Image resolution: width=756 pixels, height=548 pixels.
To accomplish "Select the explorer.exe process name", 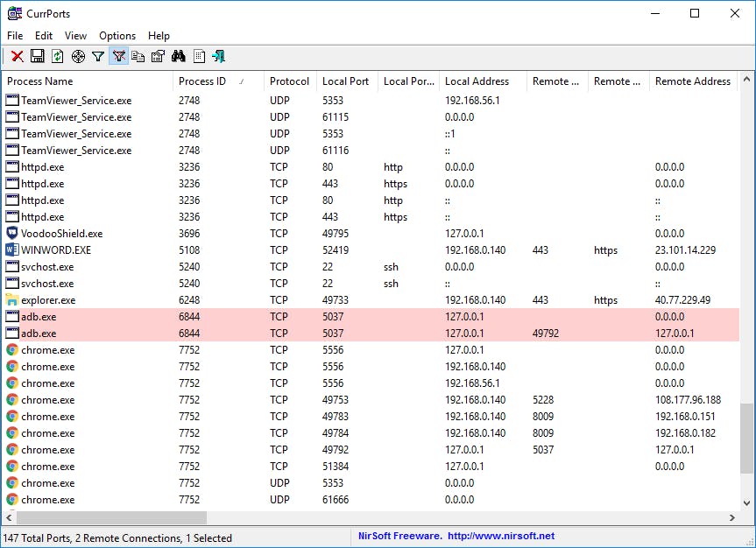I will [48, 300].
